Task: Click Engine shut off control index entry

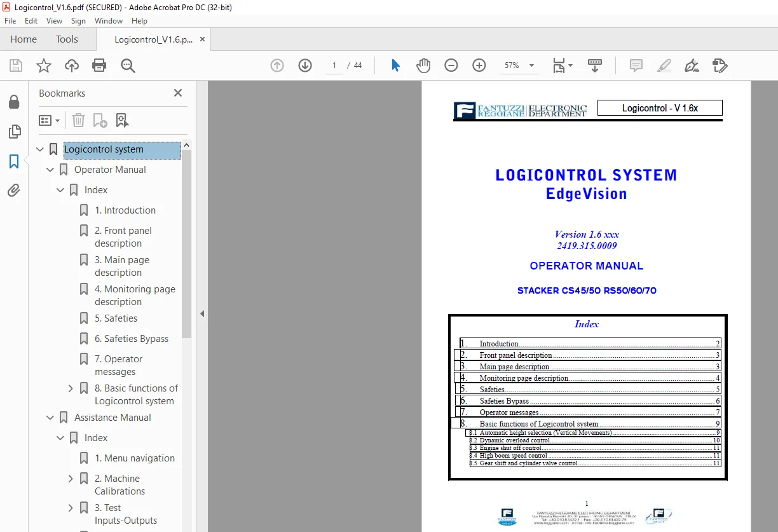Action: 595,448
